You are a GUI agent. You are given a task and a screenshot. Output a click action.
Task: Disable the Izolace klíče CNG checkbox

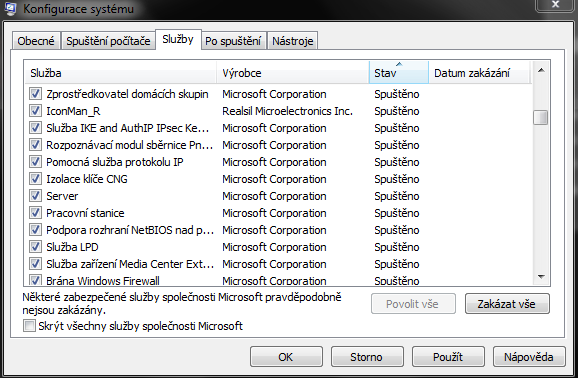[x=35, y=178]
